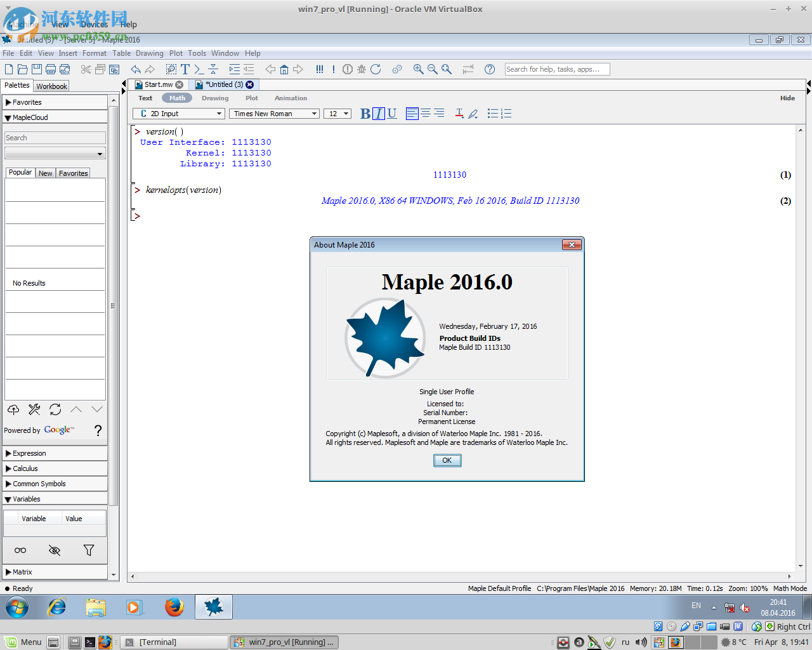The image size is (812, 650).
Task: Execute selection with single exclamation icon
Action: tap(334, 69)
